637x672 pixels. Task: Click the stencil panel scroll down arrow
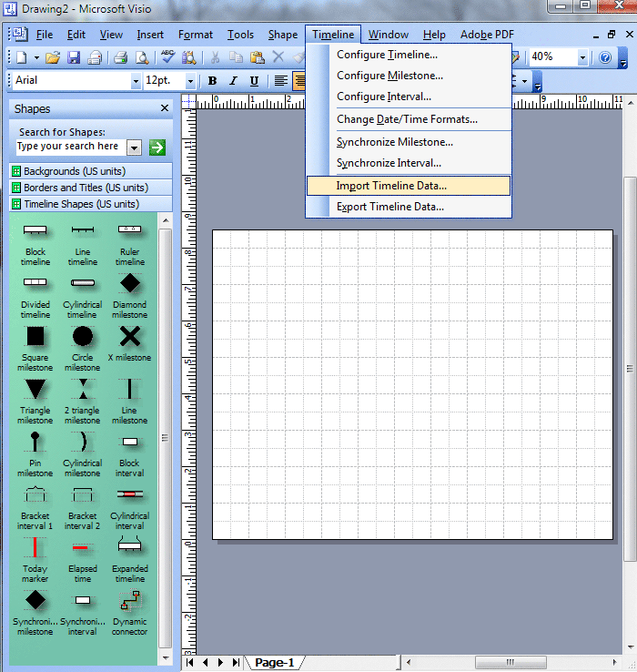(166, 658)
